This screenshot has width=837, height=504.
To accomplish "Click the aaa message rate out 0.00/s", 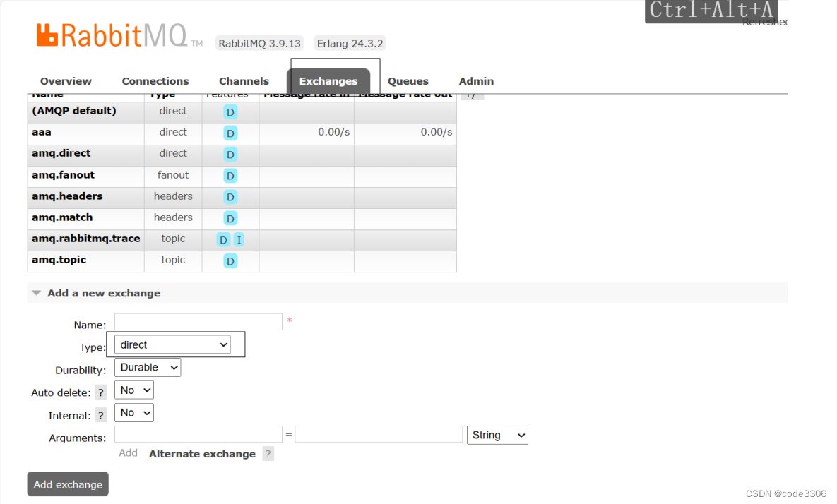I will (x=436, y=132).
